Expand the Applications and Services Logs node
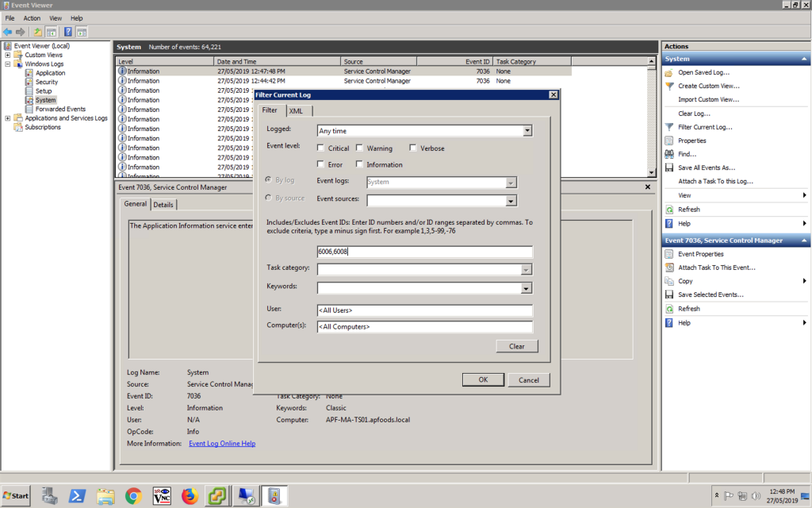The height and width of the screenshot is (508, 812). 8,118
